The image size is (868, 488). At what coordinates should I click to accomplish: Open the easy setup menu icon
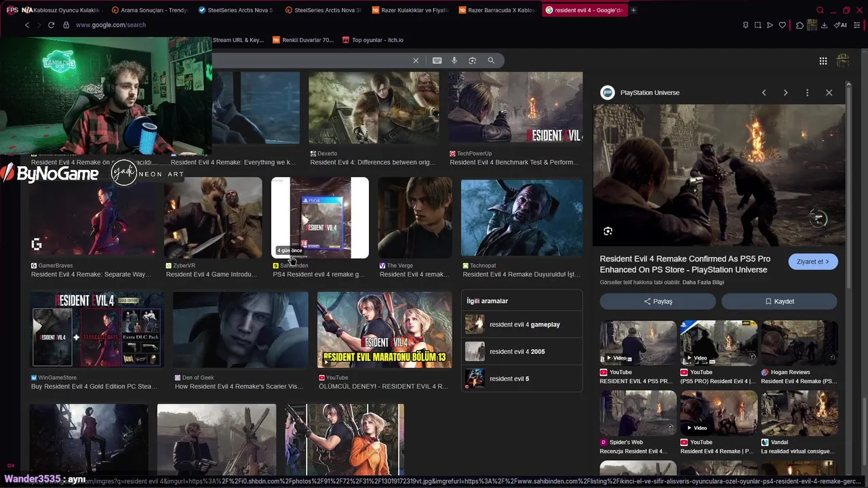[x=857, y=25]
